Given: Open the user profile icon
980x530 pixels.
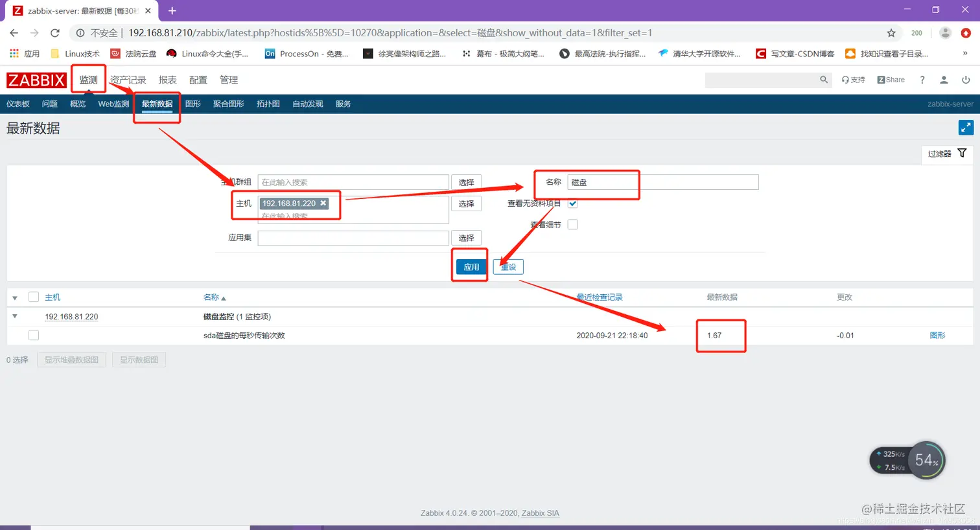Looking at the screenshot, I should click(x=944, y=80).
